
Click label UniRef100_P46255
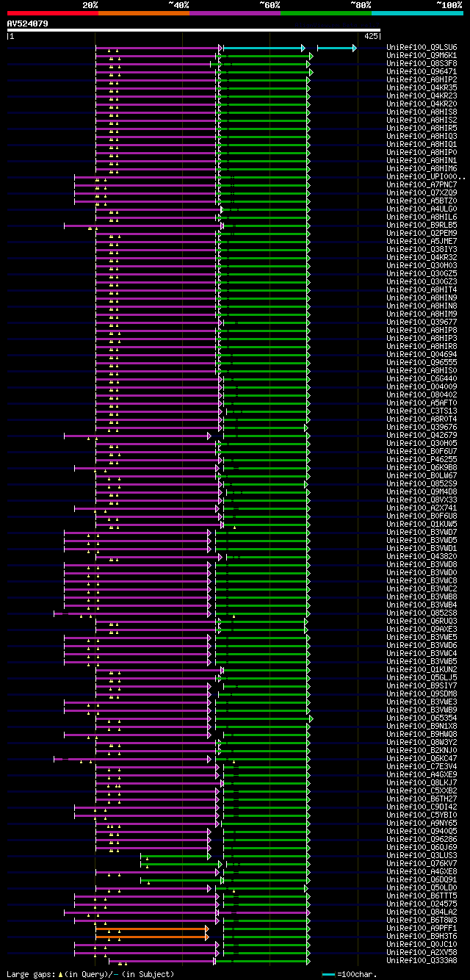click(422, 460)
